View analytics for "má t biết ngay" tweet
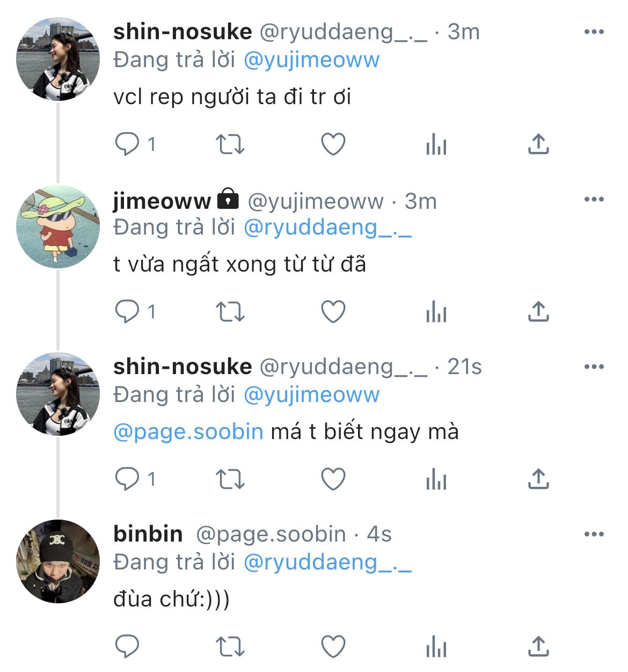Image resolution: width=628 pixels, height=672 pixels. tap(436, 479)
